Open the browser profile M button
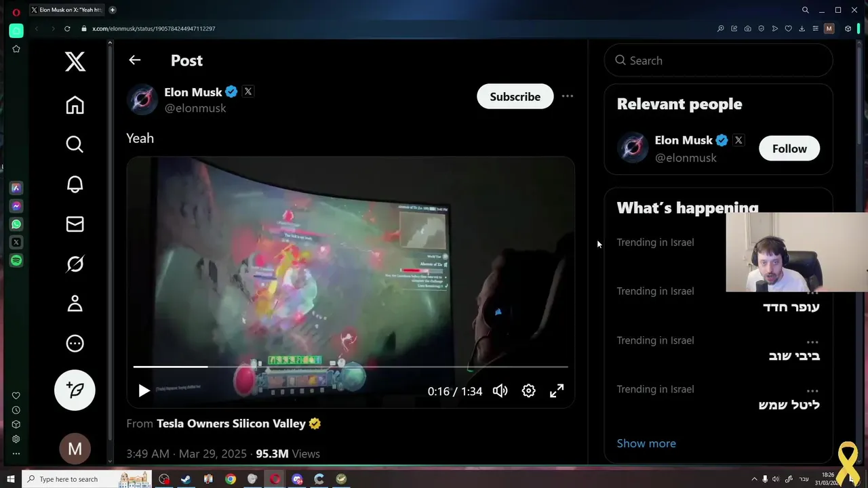Viewport: 868px width, 488px height. click(x=829, y=28)
